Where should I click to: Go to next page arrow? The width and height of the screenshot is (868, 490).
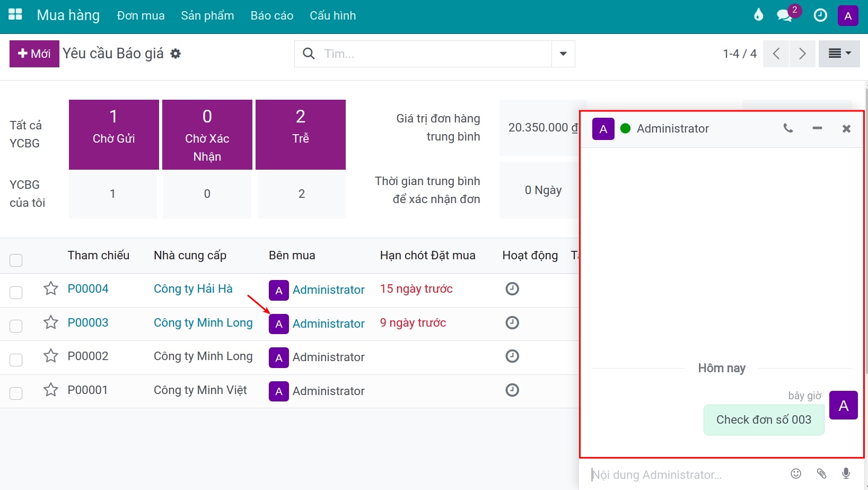802,54
